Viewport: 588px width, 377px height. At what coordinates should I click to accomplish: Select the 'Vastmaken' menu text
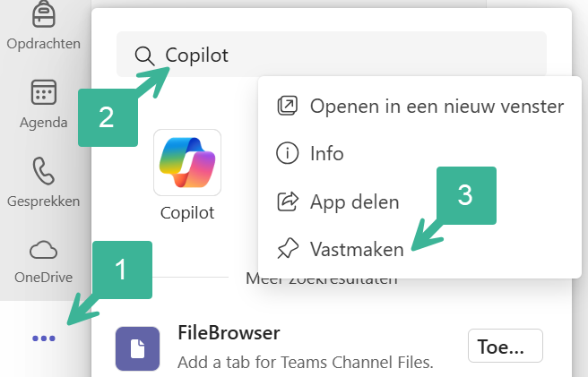(357, 250)
